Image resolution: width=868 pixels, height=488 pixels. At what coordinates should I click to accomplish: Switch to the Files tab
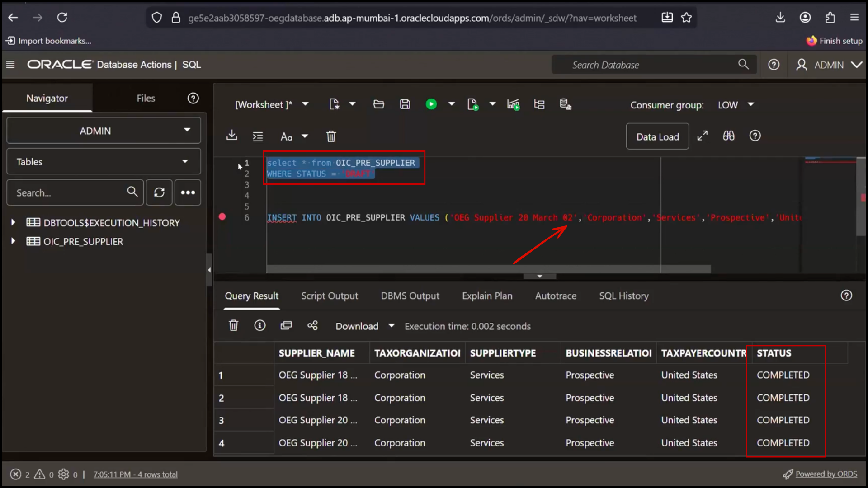click(146, 98)
